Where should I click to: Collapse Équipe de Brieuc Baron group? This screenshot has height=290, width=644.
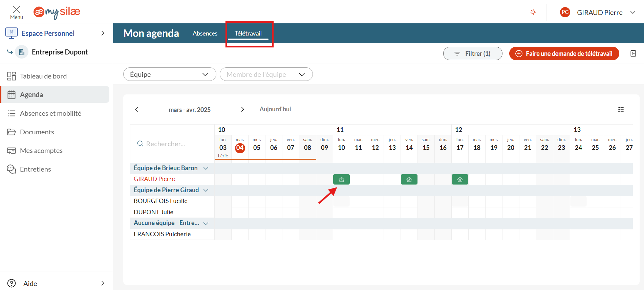pos(206,168)
